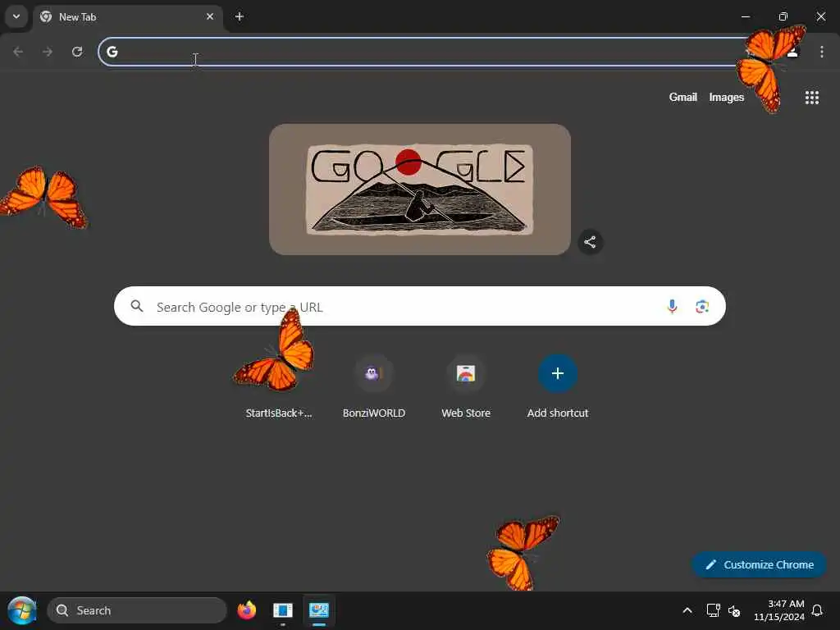Open the Chrome profile icon
This screenshot has width=840, height=630.
[x=792, y=52]
